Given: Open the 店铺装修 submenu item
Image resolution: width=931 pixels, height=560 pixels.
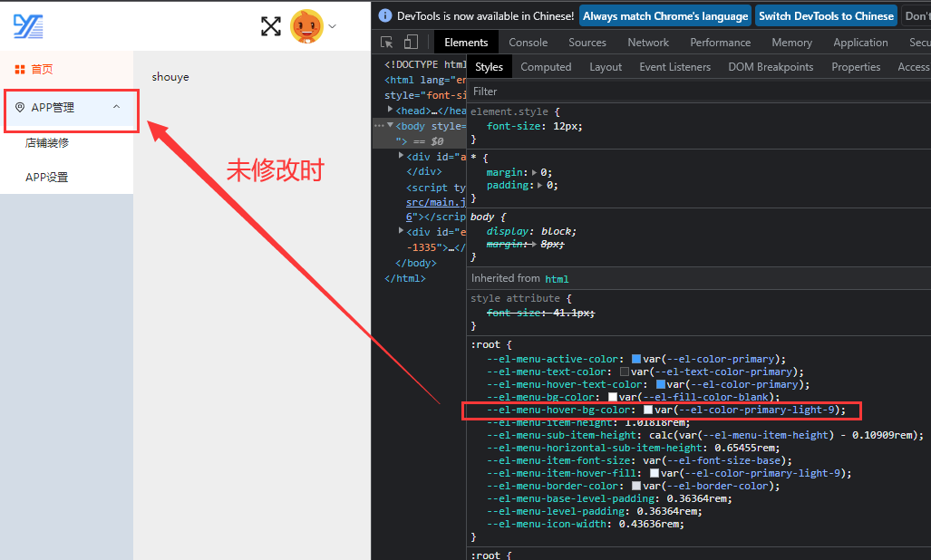Looking at the screenshot, I should 47,143.
